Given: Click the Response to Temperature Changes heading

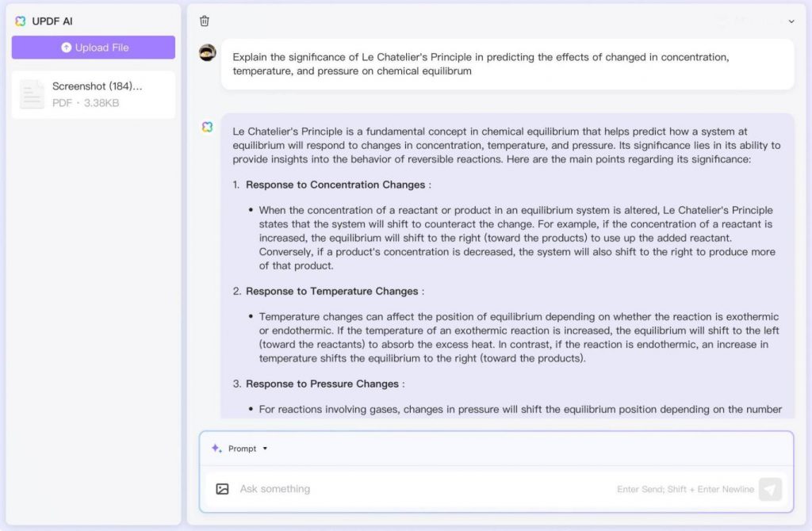Looking at the screenshot, I should (332, 291).
